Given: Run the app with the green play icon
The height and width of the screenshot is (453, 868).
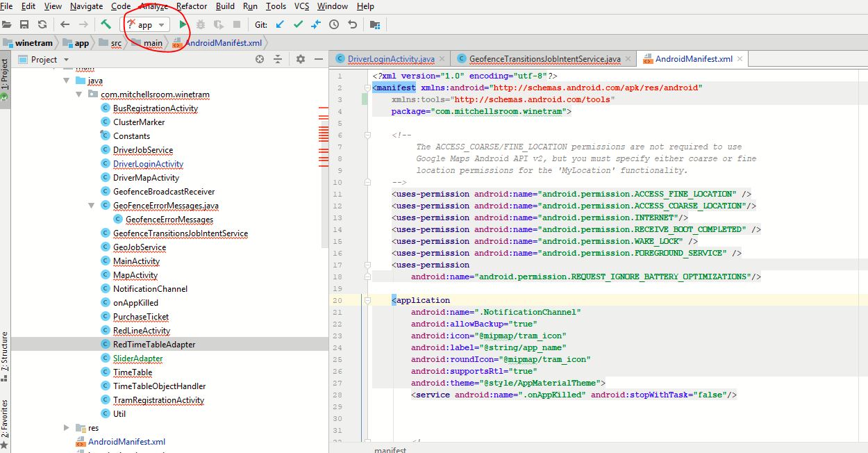Looking at the screenshot, I should pyautogui.click(x=183, y=23).
